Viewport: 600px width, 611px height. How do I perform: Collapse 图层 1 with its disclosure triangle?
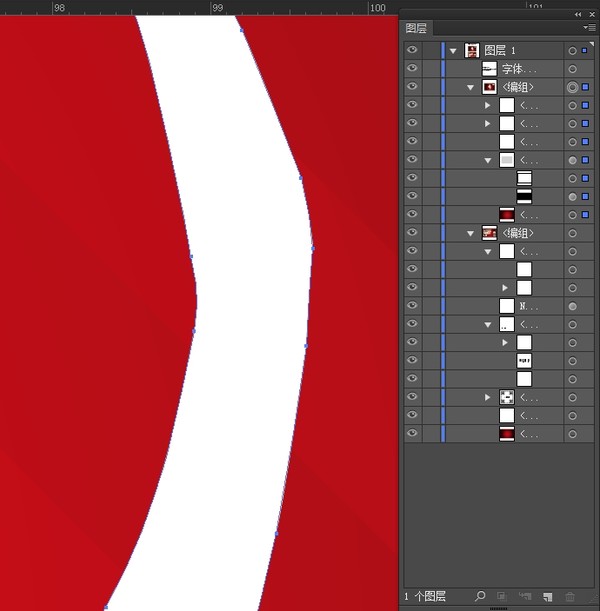pos(453,51)
